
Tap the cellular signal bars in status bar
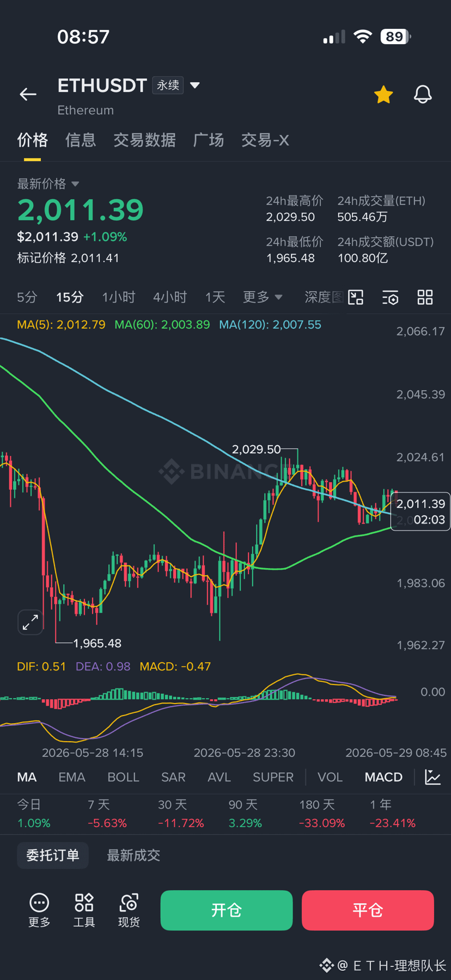[x=334, y=36]
